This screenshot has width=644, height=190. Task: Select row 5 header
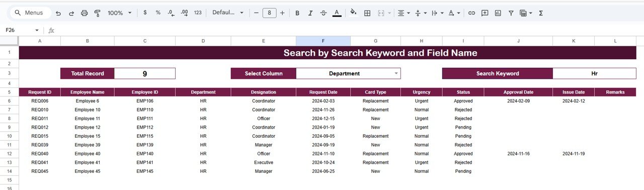click(10, 92)
